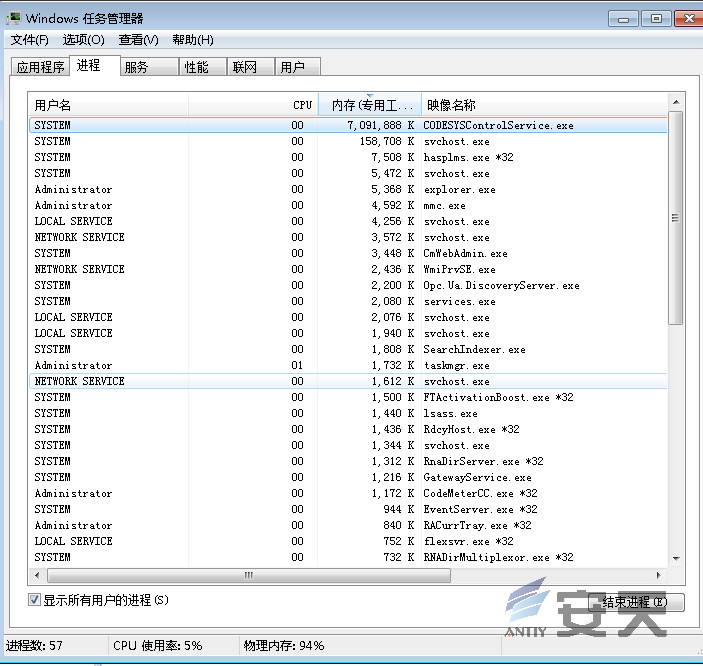Image resolution: width=703 pixels, height=666 pixels.
Task: Sort by CPU column header
Action: click(253, 105)
